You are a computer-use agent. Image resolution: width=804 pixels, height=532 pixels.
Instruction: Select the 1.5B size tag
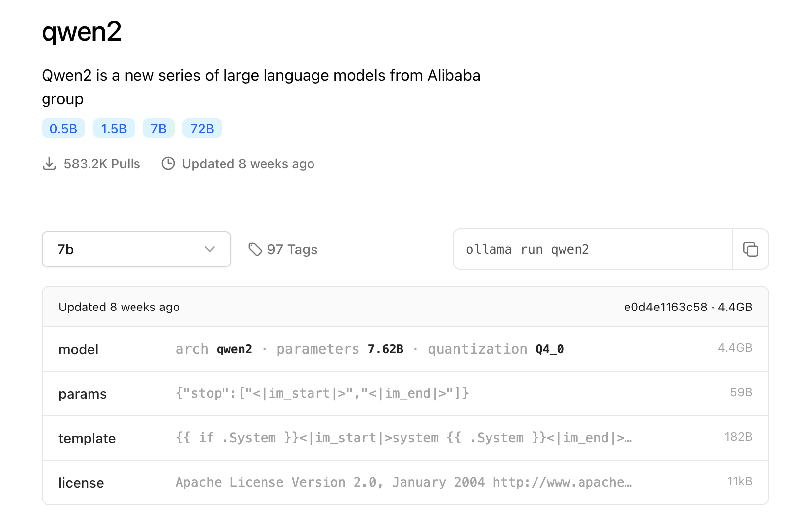pos(114,129)
